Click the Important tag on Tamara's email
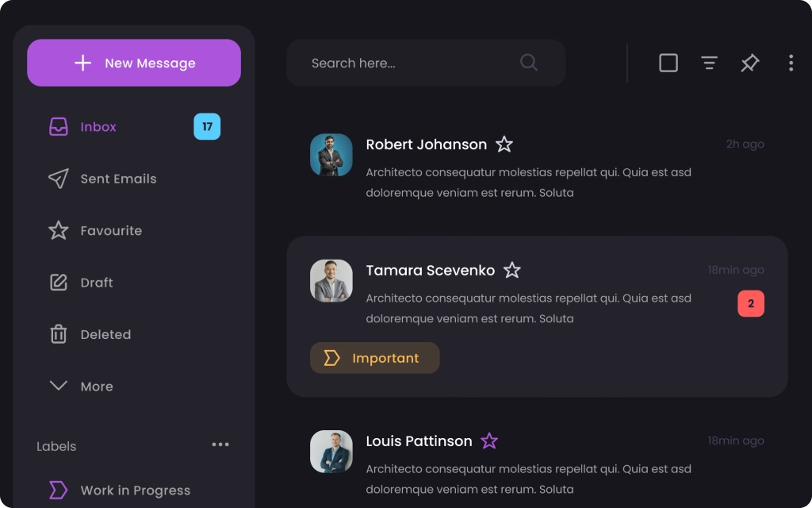812x508 pixels. [x=374, y=358]
